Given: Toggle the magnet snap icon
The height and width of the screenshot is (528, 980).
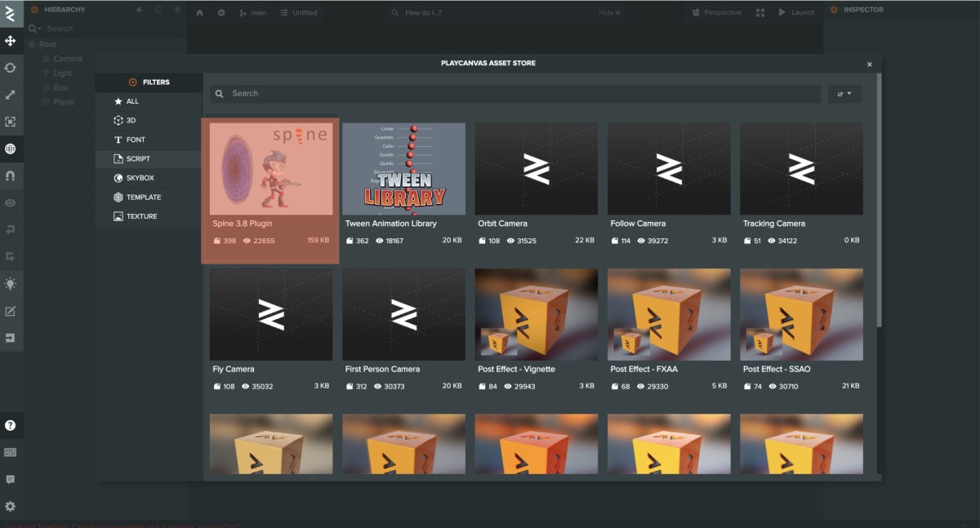Looking at the screenshot, I should (x=10, y=175).
